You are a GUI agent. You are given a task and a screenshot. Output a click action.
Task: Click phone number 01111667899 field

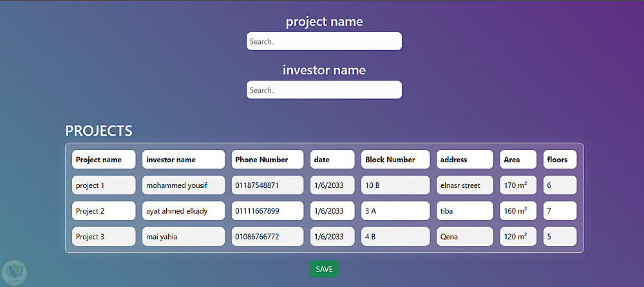267,211
